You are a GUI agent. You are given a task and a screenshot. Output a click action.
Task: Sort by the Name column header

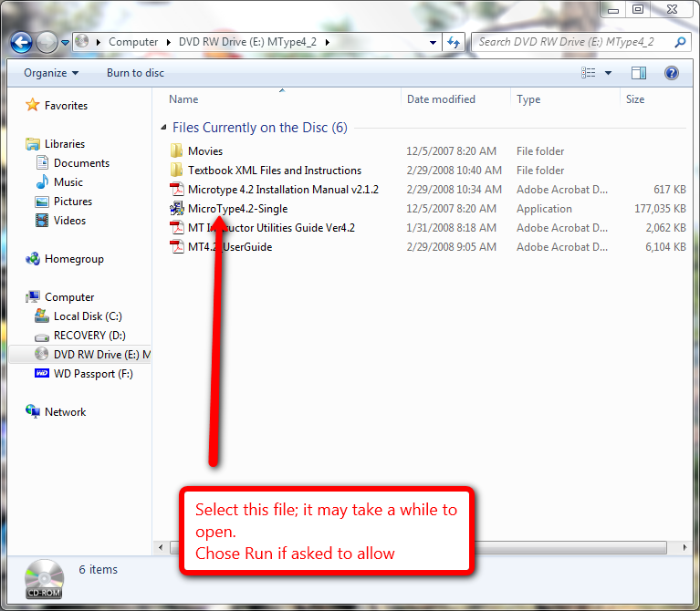pyautogui.click(x=183, y=99)
